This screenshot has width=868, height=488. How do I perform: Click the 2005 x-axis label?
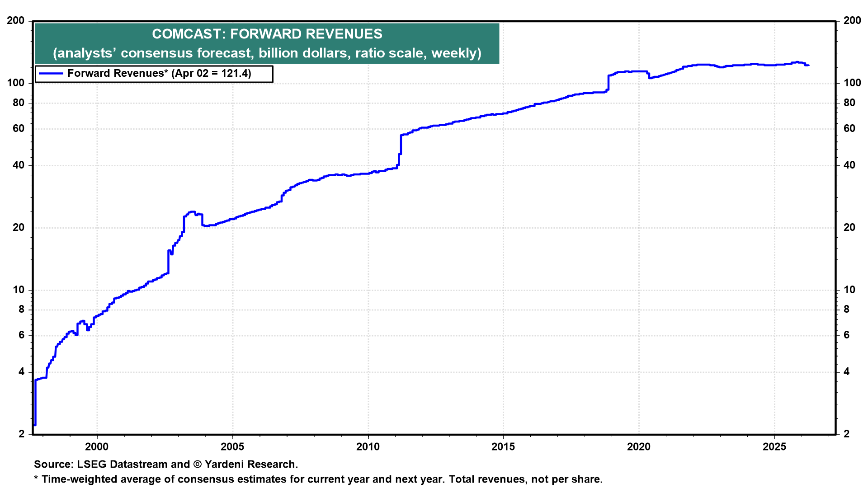(232, 447)
